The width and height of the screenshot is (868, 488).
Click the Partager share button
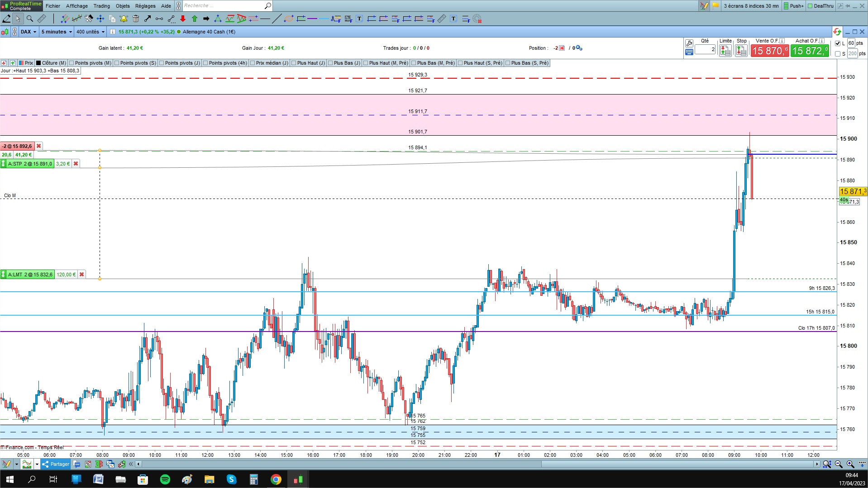coord(56,464)
